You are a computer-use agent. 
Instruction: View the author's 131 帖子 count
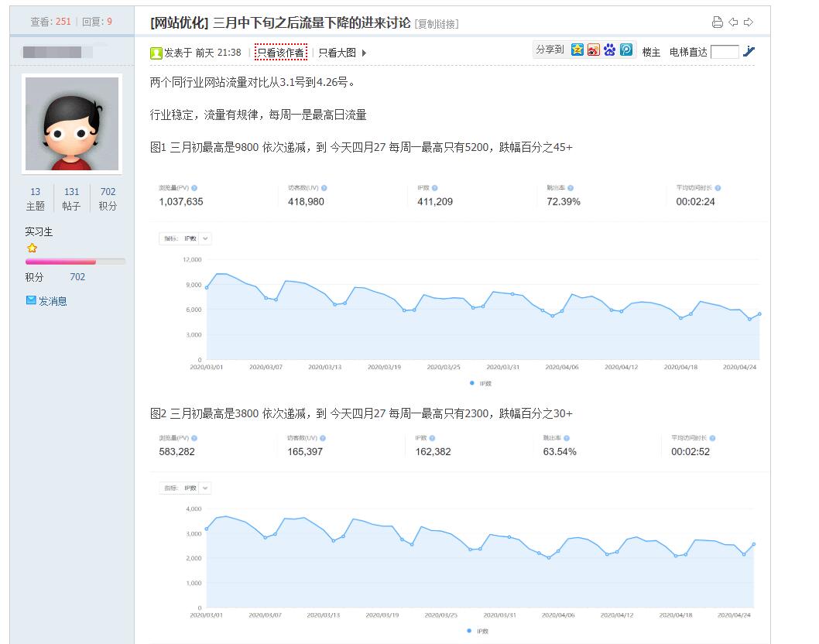click(71, 199)
